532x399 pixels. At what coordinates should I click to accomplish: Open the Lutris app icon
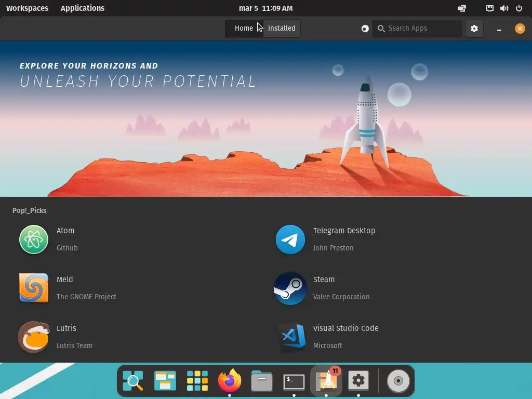[x=34, y=337]
